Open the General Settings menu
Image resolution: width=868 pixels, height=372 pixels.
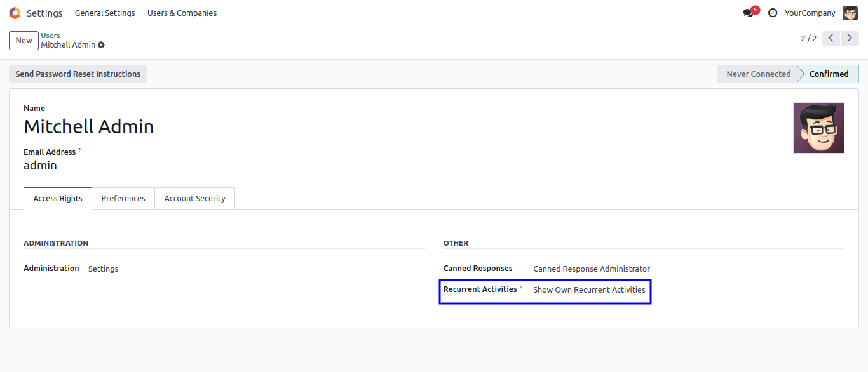105,13
